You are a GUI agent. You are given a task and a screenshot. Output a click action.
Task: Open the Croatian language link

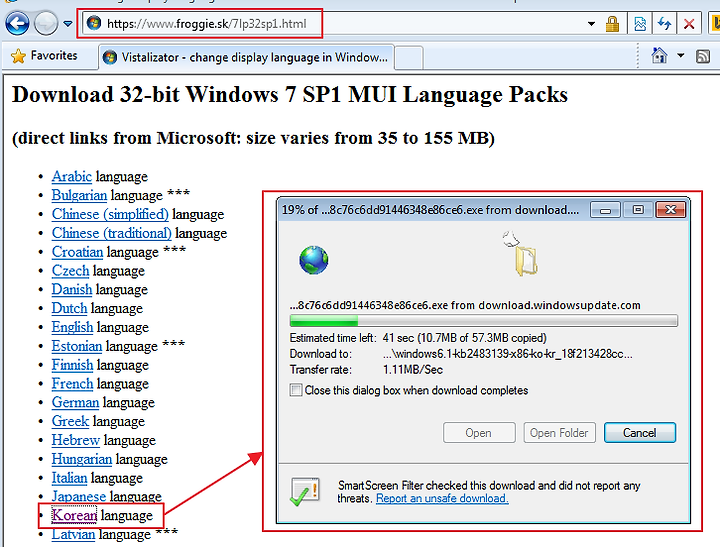77,252
